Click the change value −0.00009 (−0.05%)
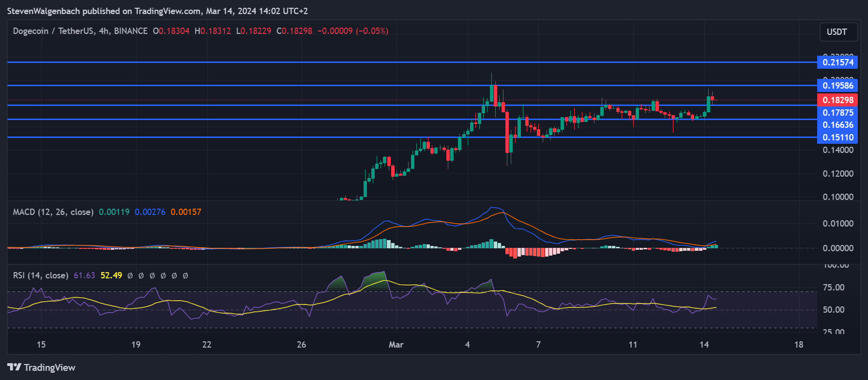 point(353,31)
